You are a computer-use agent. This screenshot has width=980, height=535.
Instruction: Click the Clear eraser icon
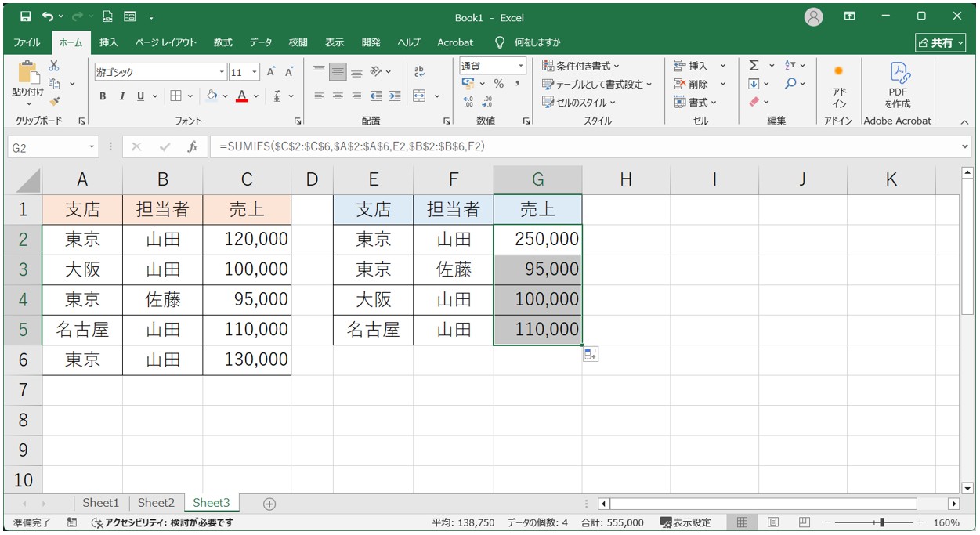754,102
